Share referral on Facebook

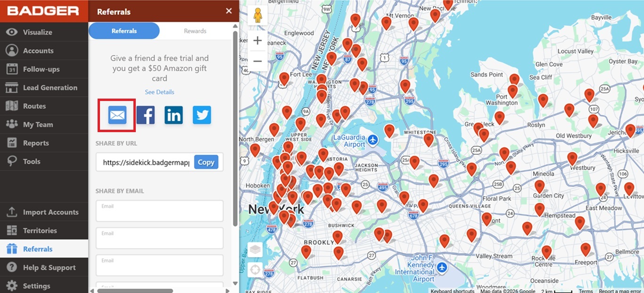point(146,115)
